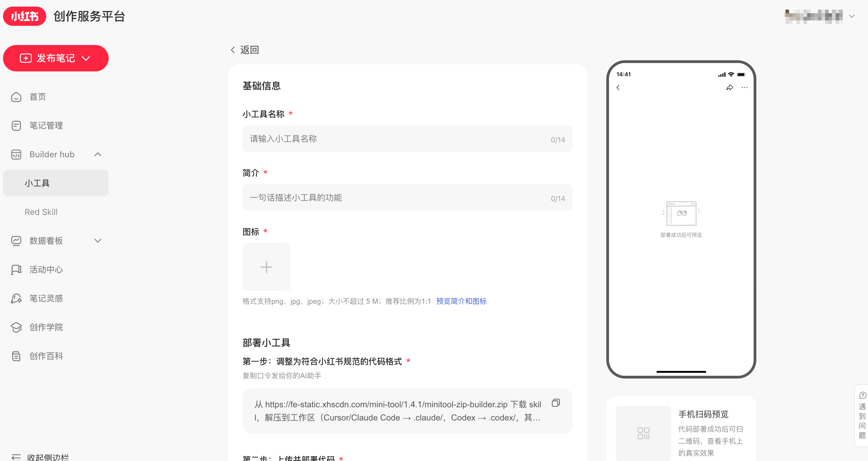
Task: Click the 部署成功后可预览 caption
Action: click(681, 235)
